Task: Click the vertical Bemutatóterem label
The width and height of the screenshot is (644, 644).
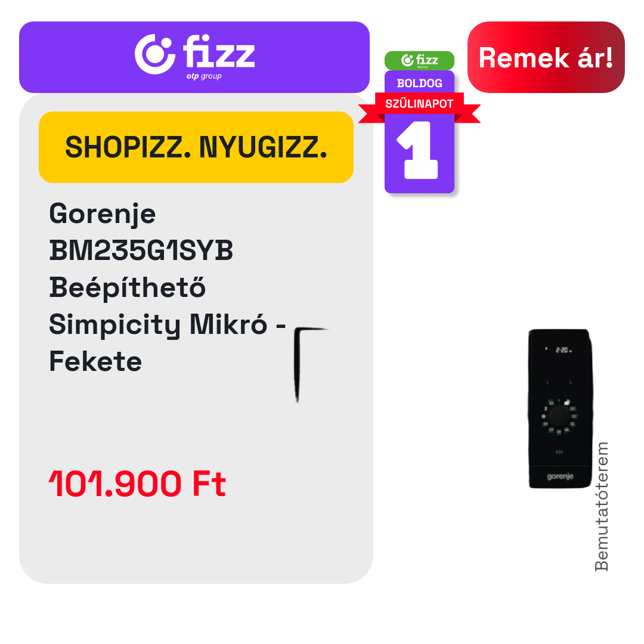Action: pyautogui.click(x=601, y=506)
